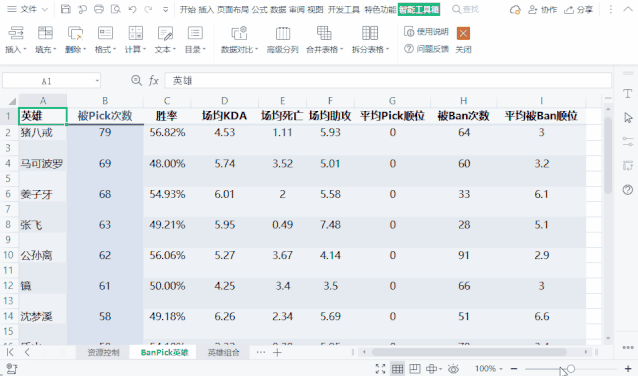The image size is (638, 376).
Task: Open the quick access toolbar customize dropdown
Action: pyautogui.click(x=165, y=9)
